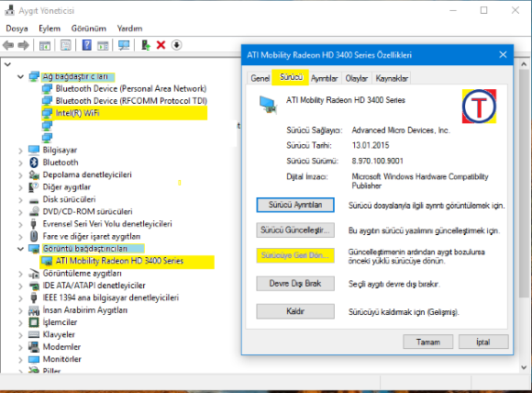Click the Device Manager title bar app icon
Viewport: 532px width, 393px height.
[9, 10]
